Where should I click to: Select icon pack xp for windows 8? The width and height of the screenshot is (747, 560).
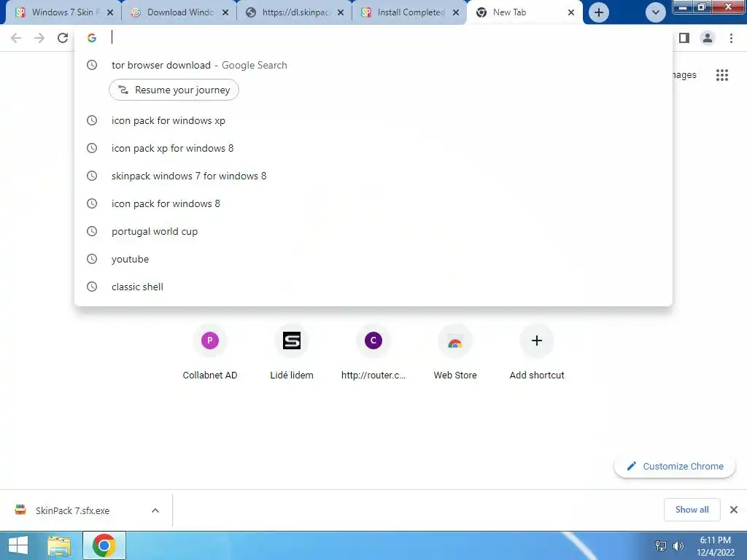[x=373, y=148]
